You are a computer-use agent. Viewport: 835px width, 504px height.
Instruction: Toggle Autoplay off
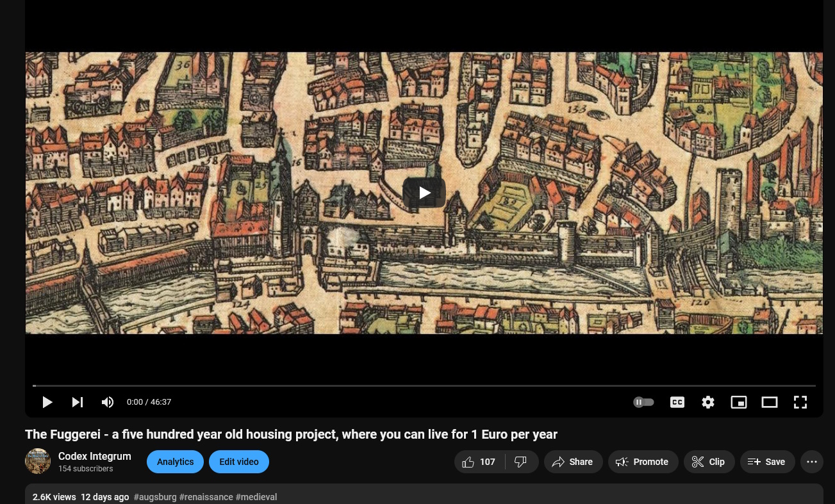[643, 402]
